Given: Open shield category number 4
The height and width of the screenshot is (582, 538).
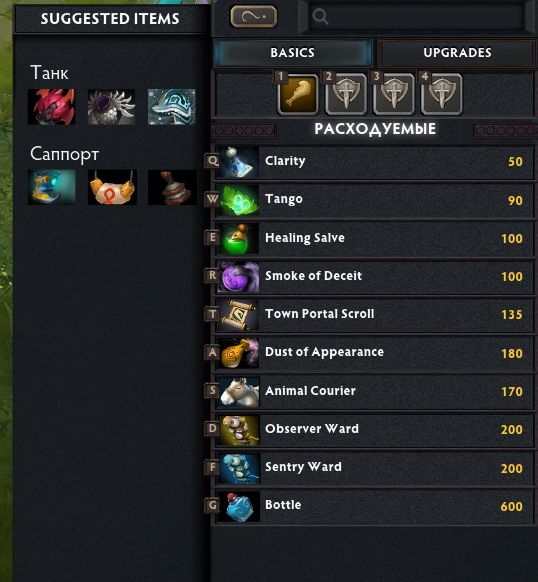Looking at the screenshot, I should tap(441, 94).
